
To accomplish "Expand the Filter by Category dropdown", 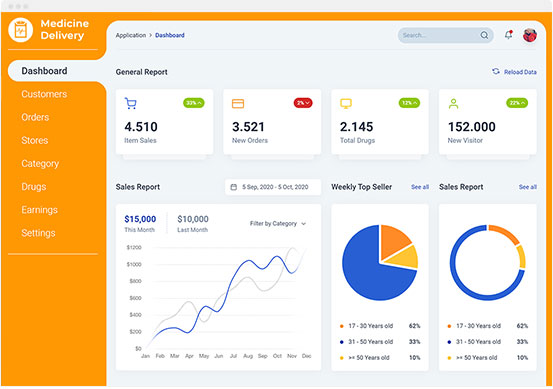I will (x=278, y=224).
